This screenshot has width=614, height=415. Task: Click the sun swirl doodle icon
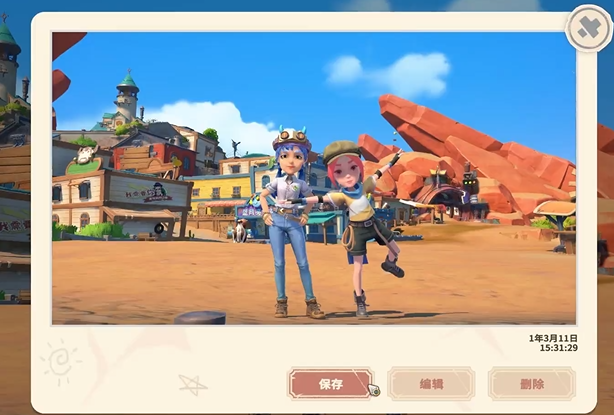(60, 361)
